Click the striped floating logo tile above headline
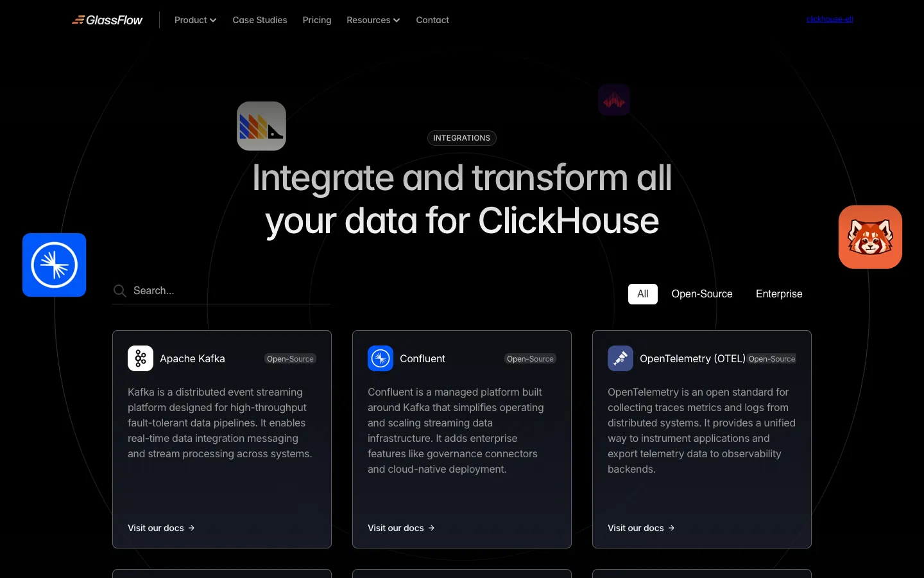The height and width of the screenshot is (578, 924). pyautogui.click(x=261, y=126)
